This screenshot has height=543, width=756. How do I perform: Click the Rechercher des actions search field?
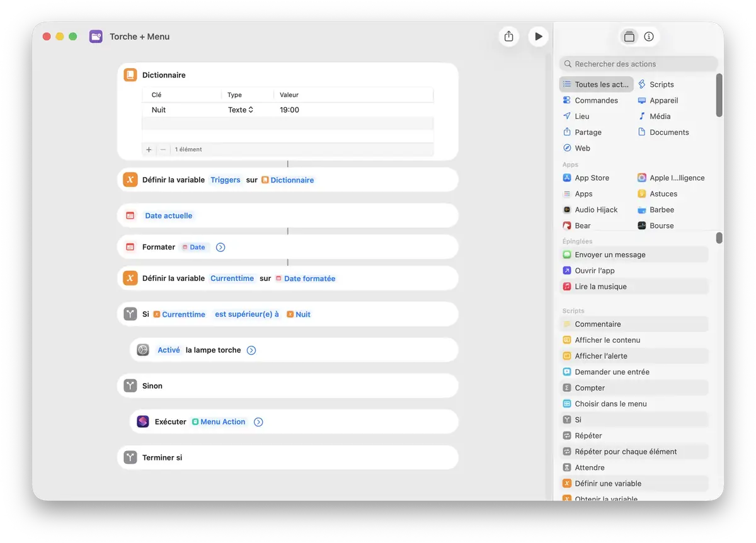tap(638, 64)
